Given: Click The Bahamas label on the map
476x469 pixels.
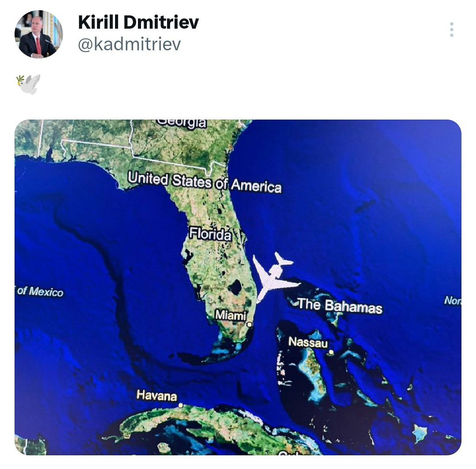Looking at the screenshot, I should pyautogui.click(x=340, y=306).
